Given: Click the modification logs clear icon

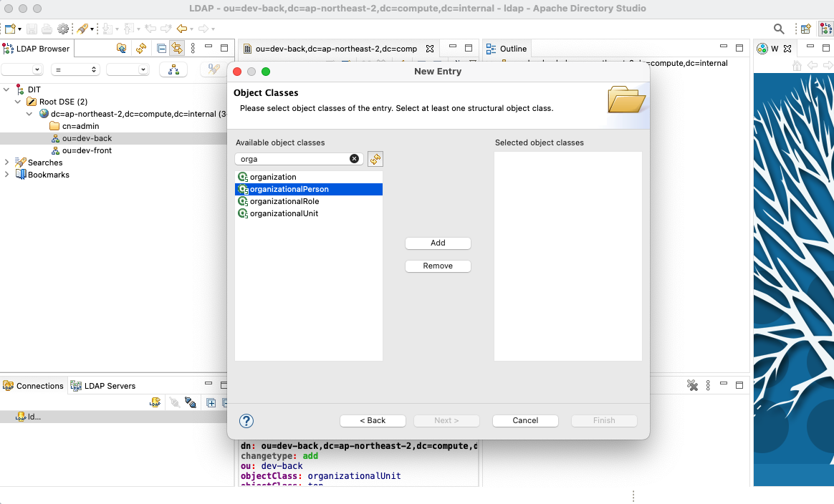Looking at the screenshot, I should tap(692, 385).
